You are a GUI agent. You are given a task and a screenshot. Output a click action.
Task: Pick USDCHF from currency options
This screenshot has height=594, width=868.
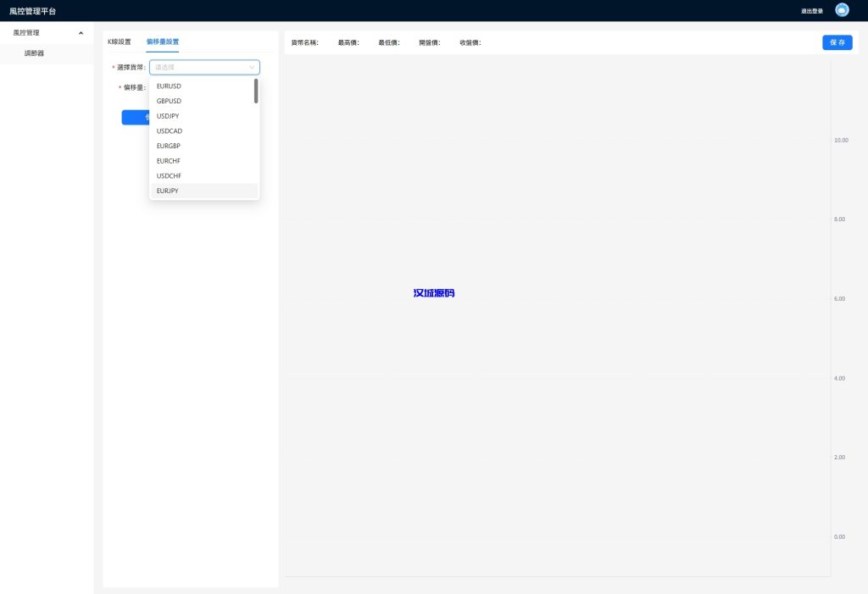click(170, 176)
